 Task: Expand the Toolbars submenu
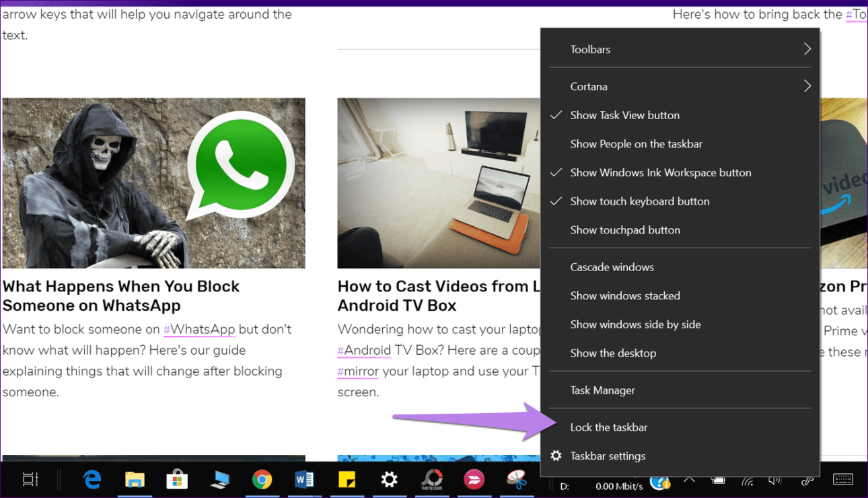tap(680, 49)
